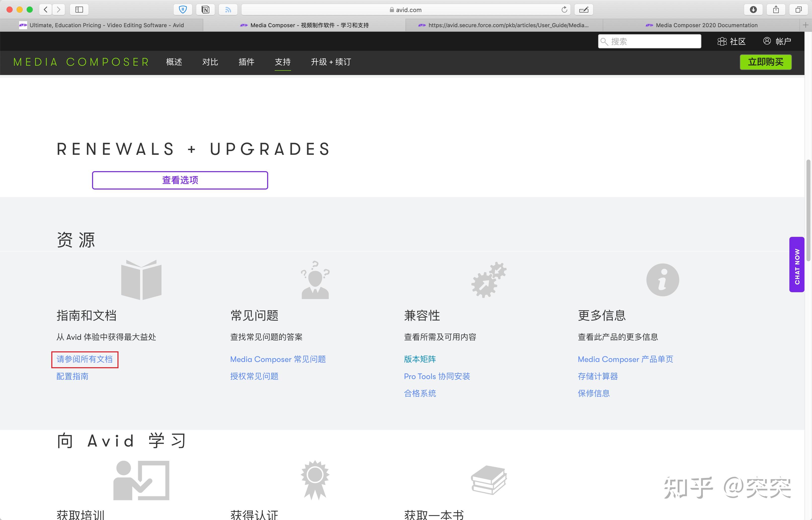This screenshot has height=520, width=812.
Task: Open the Safari share button
Action: coord(776,10)
